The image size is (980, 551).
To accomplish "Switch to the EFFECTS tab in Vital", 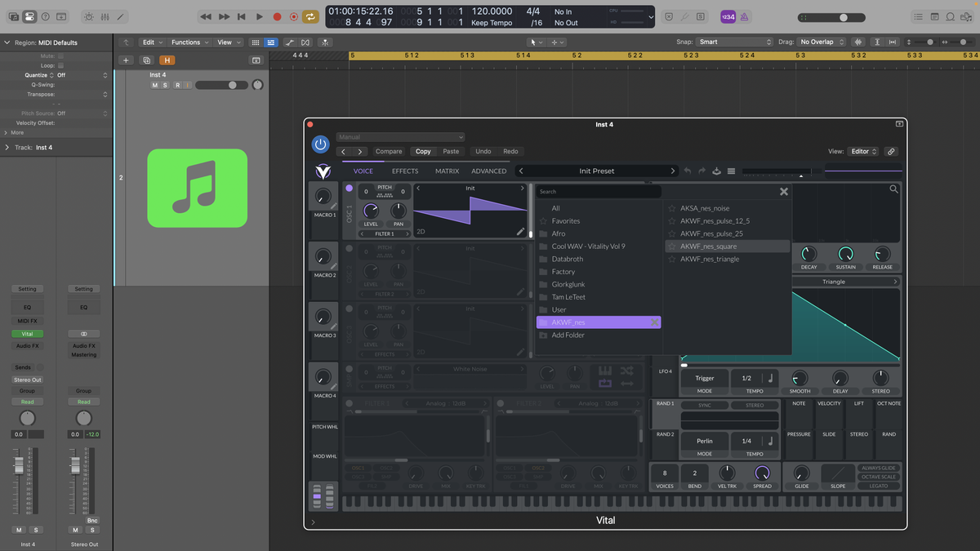I will pyautogui.click(x=405, y=171).
